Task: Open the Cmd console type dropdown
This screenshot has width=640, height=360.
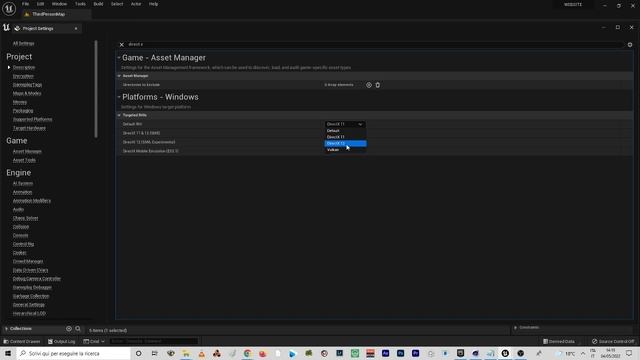Action: (94, 341)
